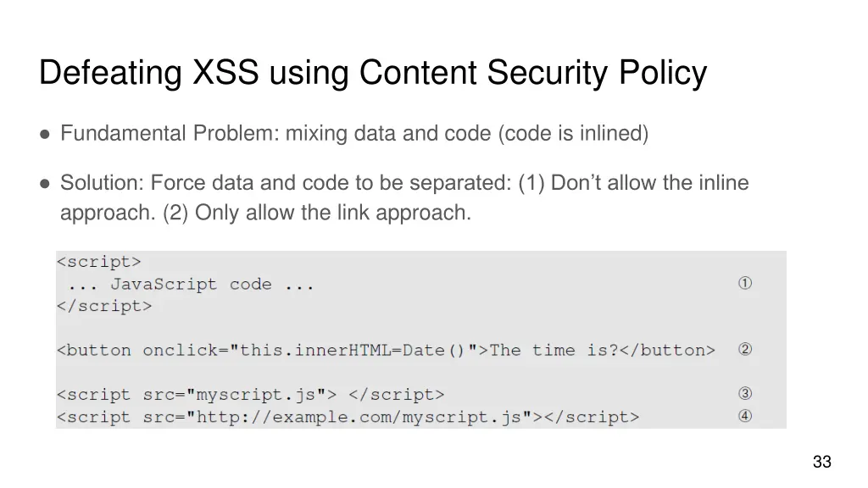Click the '... JavaScript code ...' line
Image resolution: width=868 pixels, height=488 pixels.
pyautogui.click(x=192, y=285)
